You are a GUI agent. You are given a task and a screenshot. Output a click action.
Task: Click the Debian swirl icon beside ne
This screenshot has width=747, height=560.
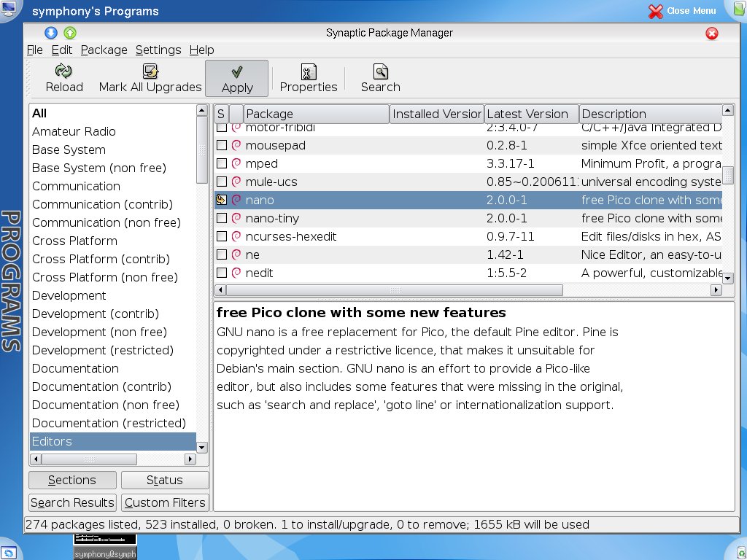click(236, 254)
